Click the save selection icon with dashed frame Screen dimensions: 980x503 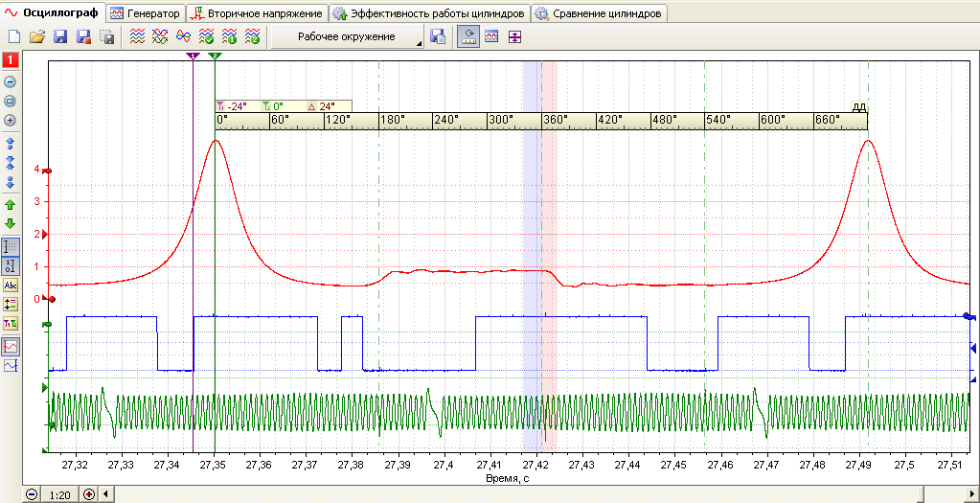pyautogui.click(x=107, y=36)
